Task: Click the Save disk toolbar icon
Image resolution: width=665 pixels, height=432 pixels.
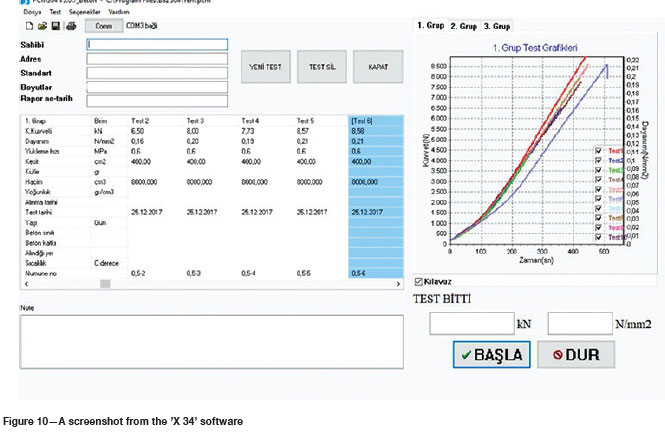Action: 56,25
